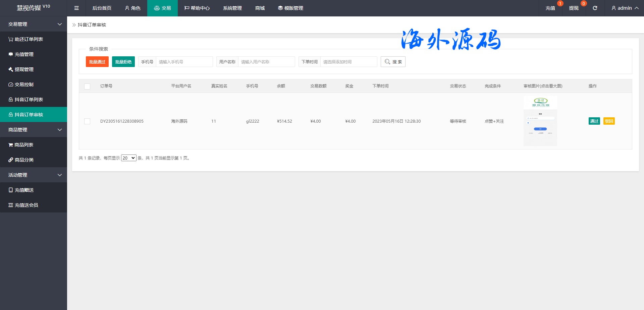Open 帮助中心 in the top navigation

197,8
